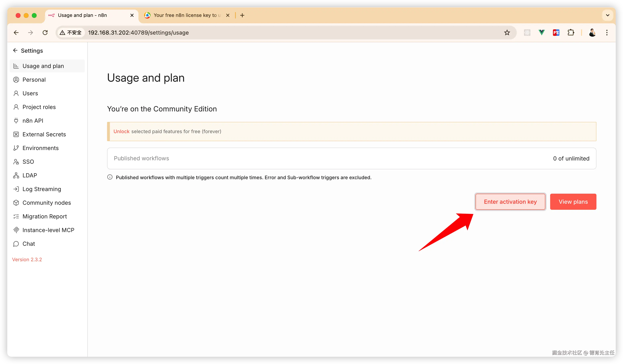Expand the tab search chevron

[608, 15]
